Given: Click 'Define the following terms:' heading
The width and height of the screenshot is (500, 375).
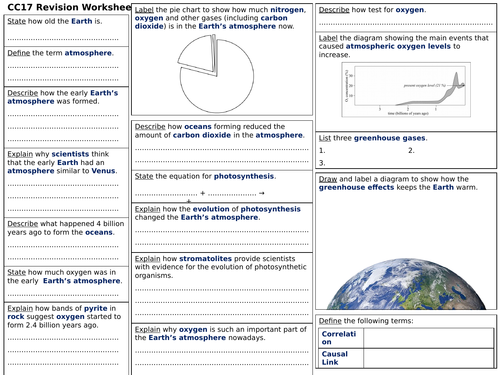Looking at the screenshot, I should point(366,321).
